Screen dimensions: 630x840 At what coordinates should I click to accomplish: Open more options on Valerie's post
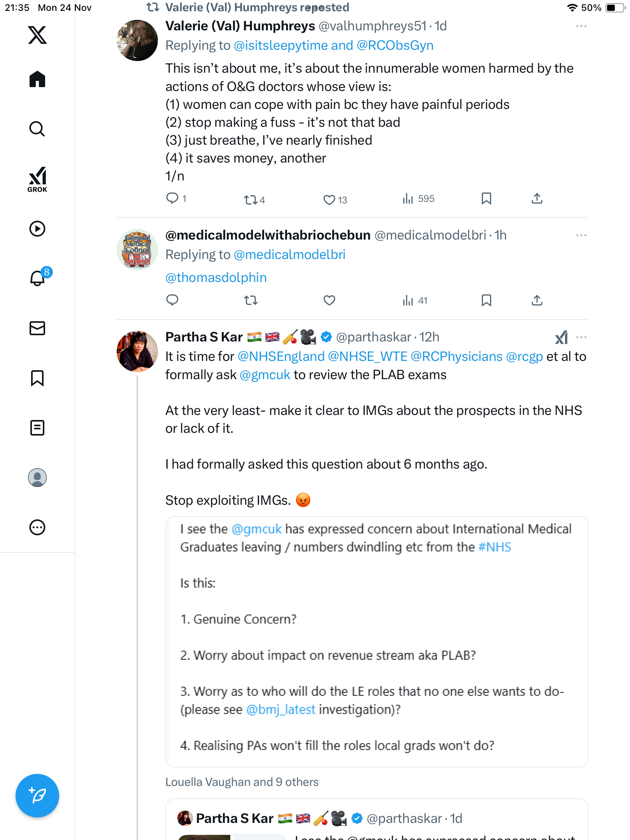point(581,26)
